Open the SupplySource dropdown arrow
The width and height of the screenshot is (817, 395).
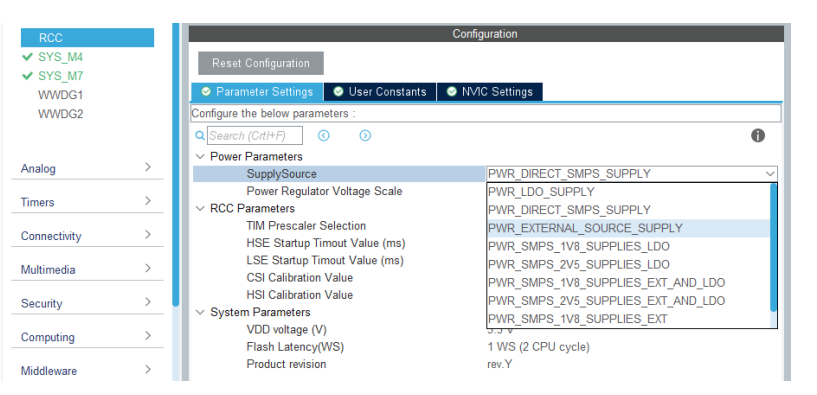[x=770, y=174]
